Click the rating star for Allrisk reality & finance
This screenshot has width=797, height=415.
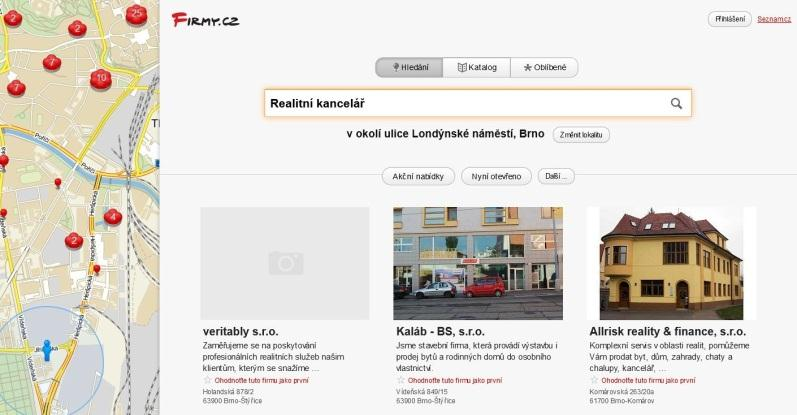click(x=594, y=380)
